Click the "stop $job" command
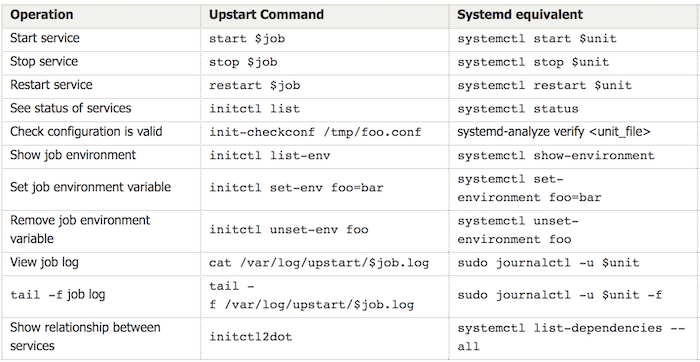 coord(243,62)
